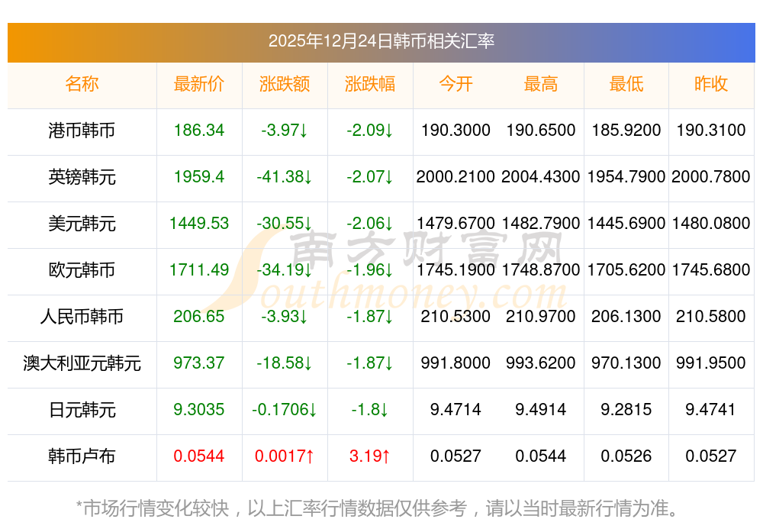
Task: Click change amount -3.97↓
Action: point(285,131)
